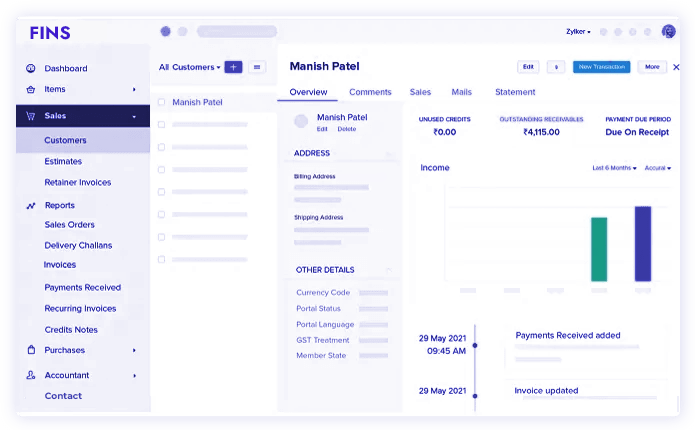
Task: Open the All Customers filter dropdown
Action: click(x=189, y=67)
